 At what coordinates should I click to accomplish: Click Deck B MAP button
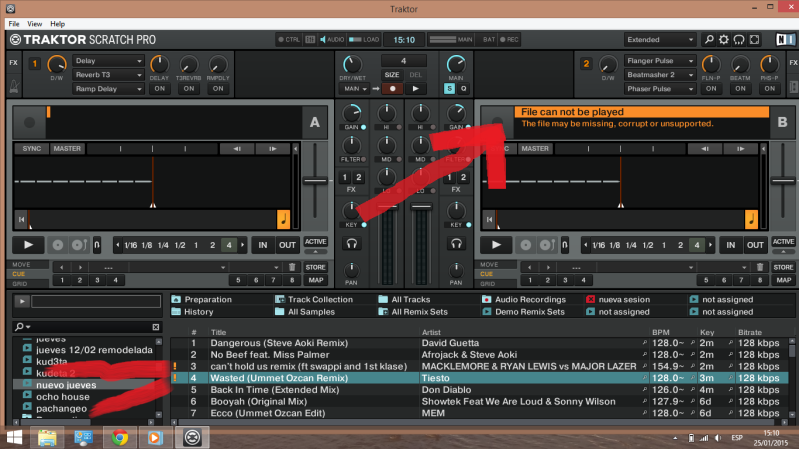(783, 280)
